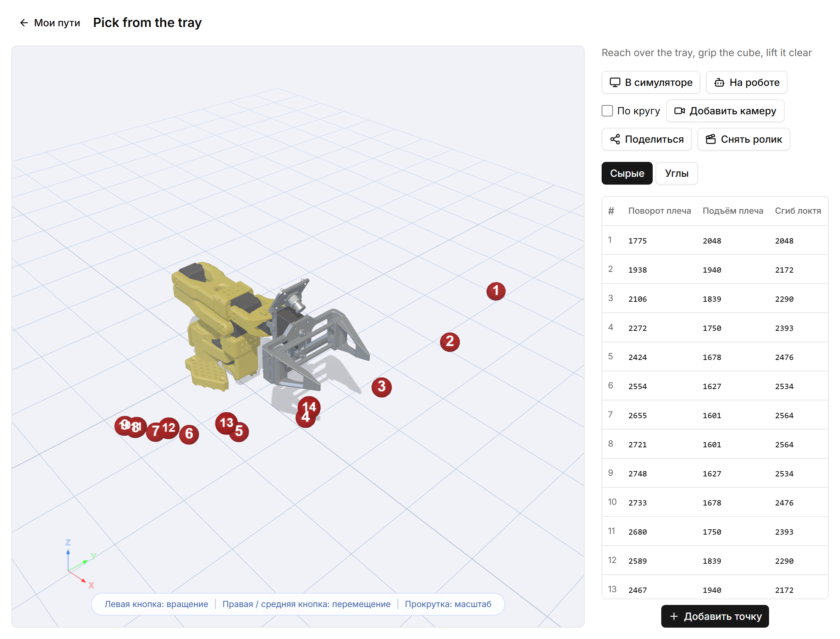Run path В симуляторе
This screenshot has width=840, height=639.
pyautogui.click(x=650, y=82)
